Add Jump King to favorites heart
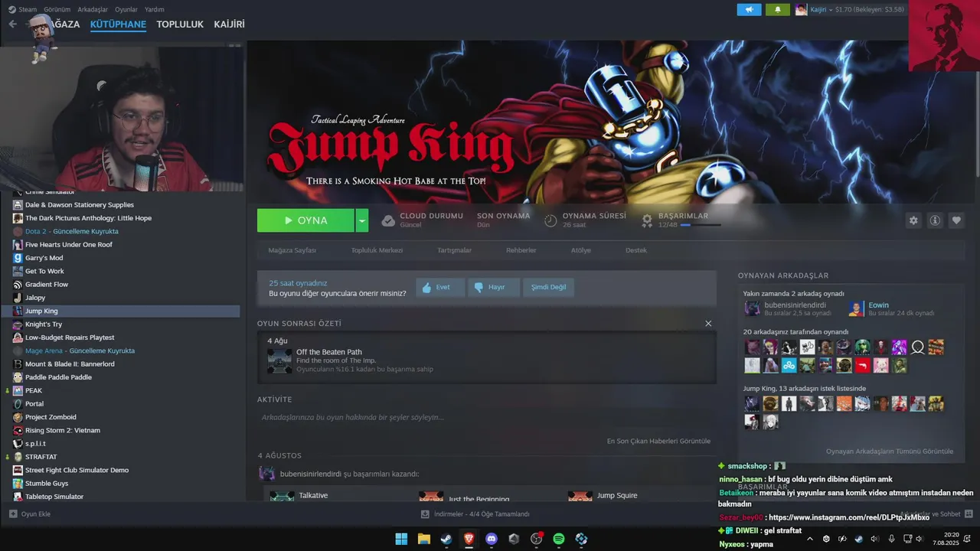 click(x=956, y=220)
